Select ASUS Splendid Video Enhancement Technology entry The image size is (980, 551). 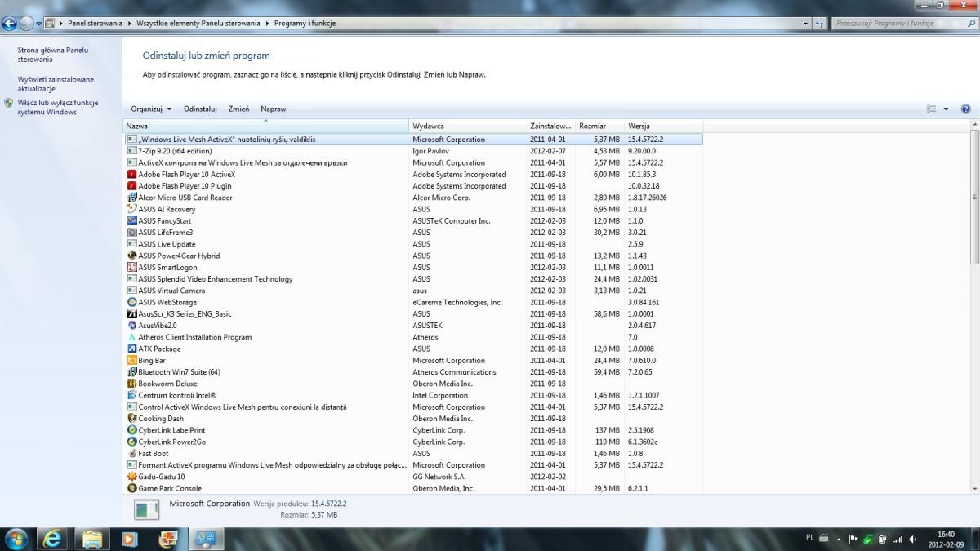pos(413,279)
